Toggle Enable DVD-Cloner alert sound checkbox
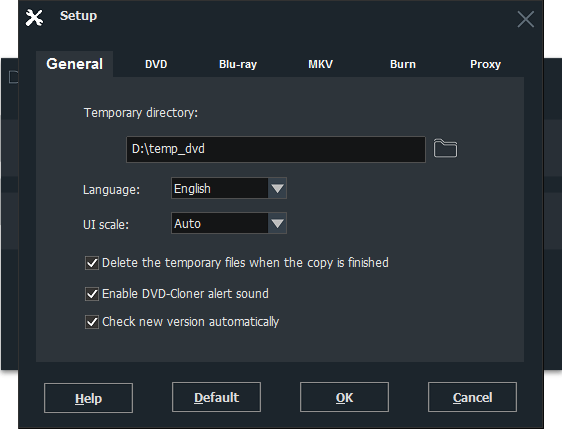Viewport: 562px width, 429px height. (92, 294)
